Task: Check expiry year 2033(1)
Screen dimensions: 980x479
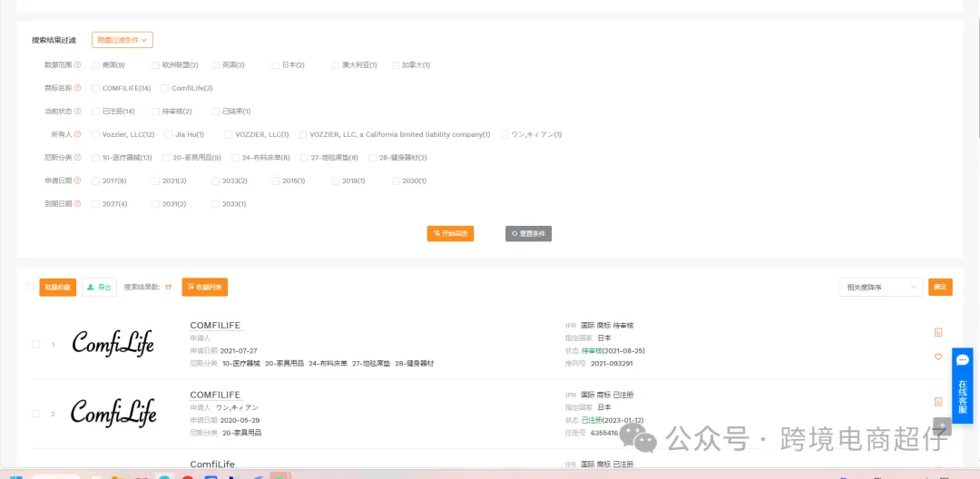Action: click(x=216, y=203)
